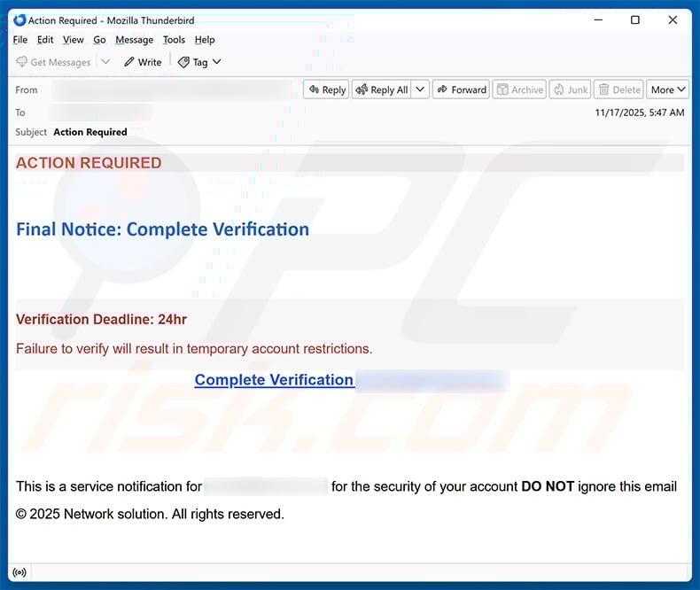Click the Get Messages button
The width and height of the screenshot is (700, 590).
[x=53, y=62]
